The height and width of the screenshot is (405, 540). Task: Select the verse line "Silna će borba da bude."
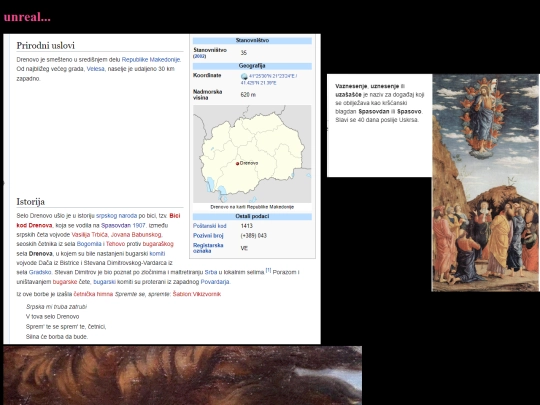pos(57,337)
